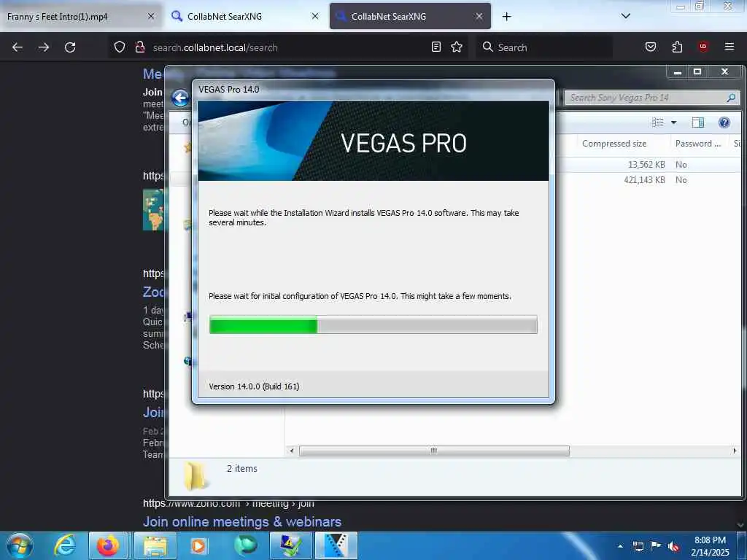
Task: Open the Firefox extensions menu
Action: (x=677, y=47)
